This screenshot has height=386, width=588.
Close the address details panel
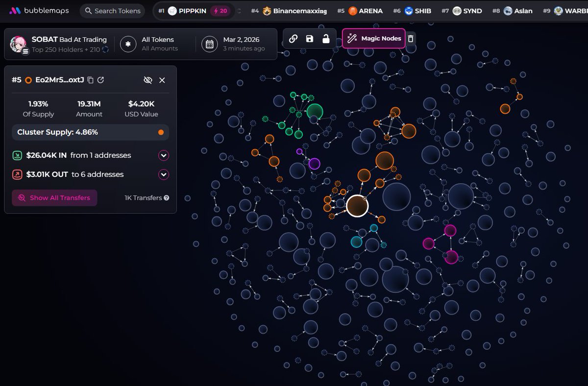click(162, 80)
